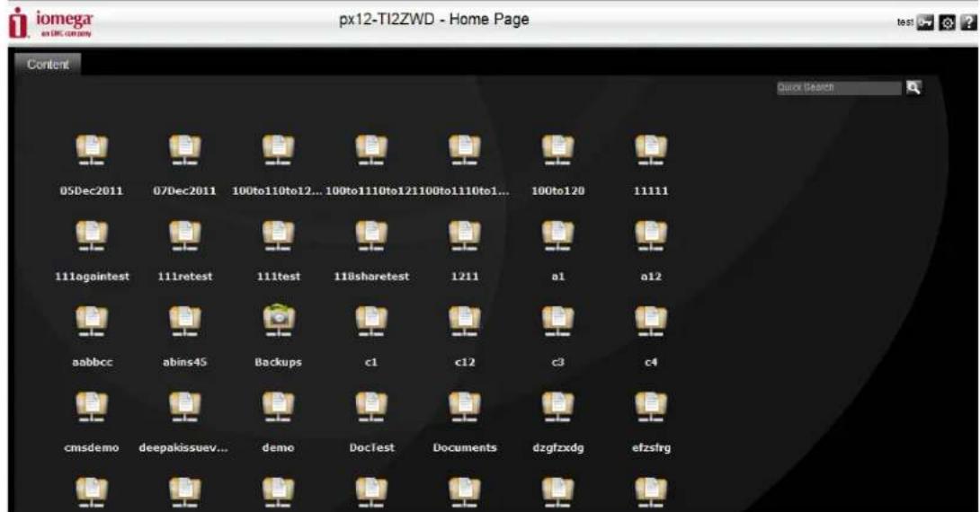Open the 118sharetest share icon
Viewport: 980px width, 512px height.
coord(371,236)
